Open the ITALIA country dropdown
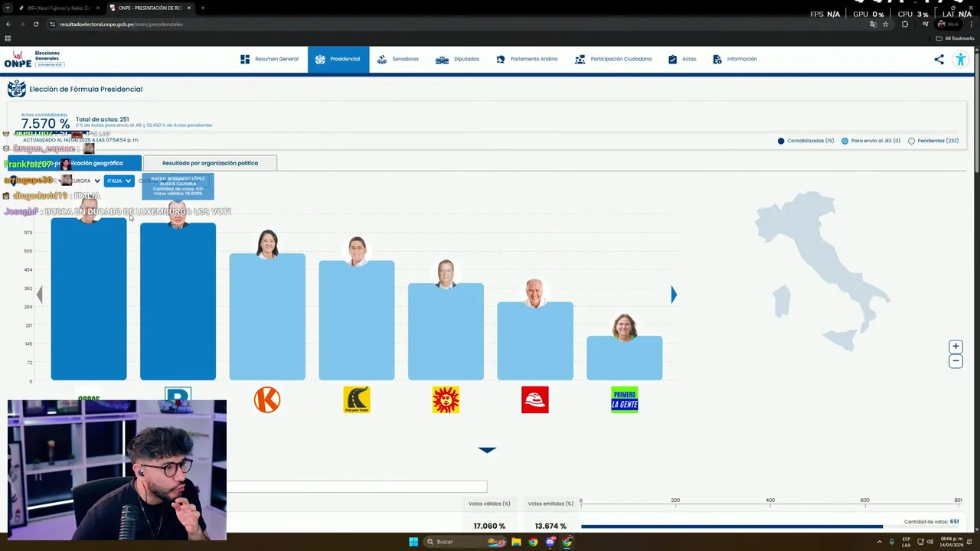The image size is (980, 551). [119, 181]
